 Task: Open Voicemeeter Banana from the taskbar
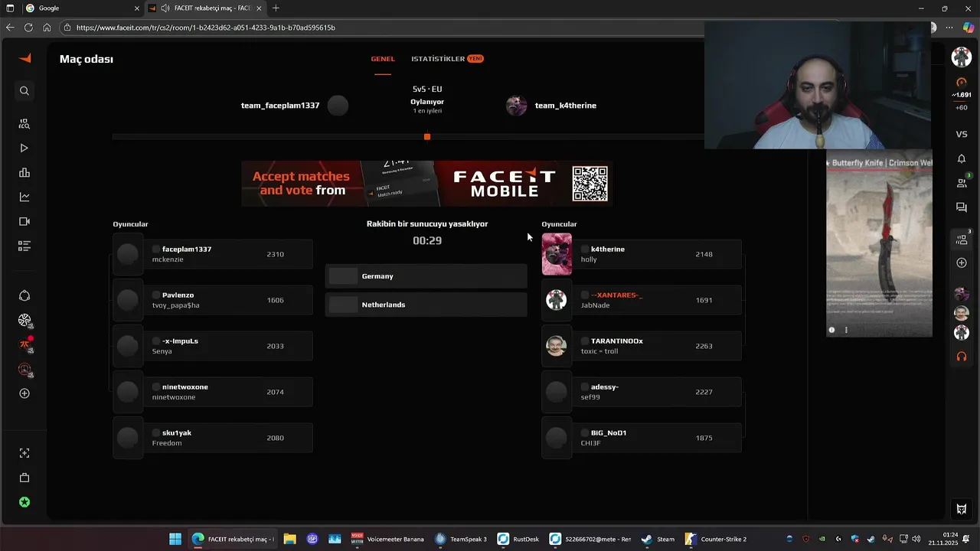(388, 539)
